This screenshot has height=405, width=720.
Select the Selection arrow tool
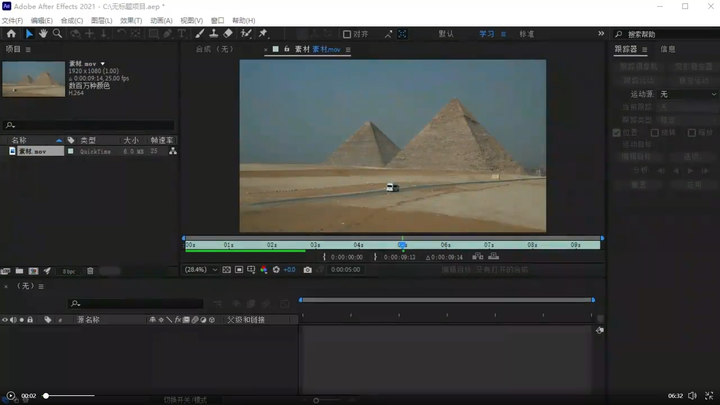point(29,34)
